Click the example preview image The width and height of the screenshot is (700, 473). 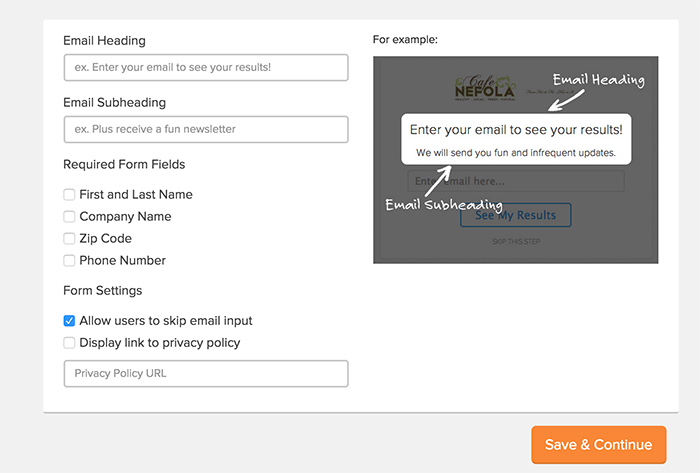(516, 160)
